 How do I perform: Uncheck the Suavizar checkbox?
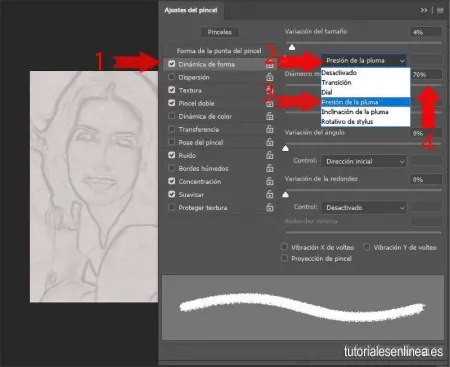172,194
